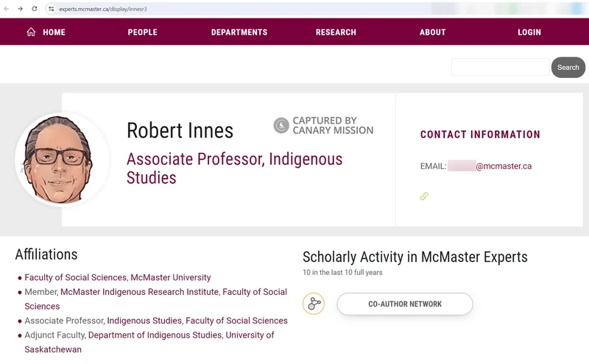Click the Search button
The width and height of the screenshot is (589, 364).
point(568,67)
